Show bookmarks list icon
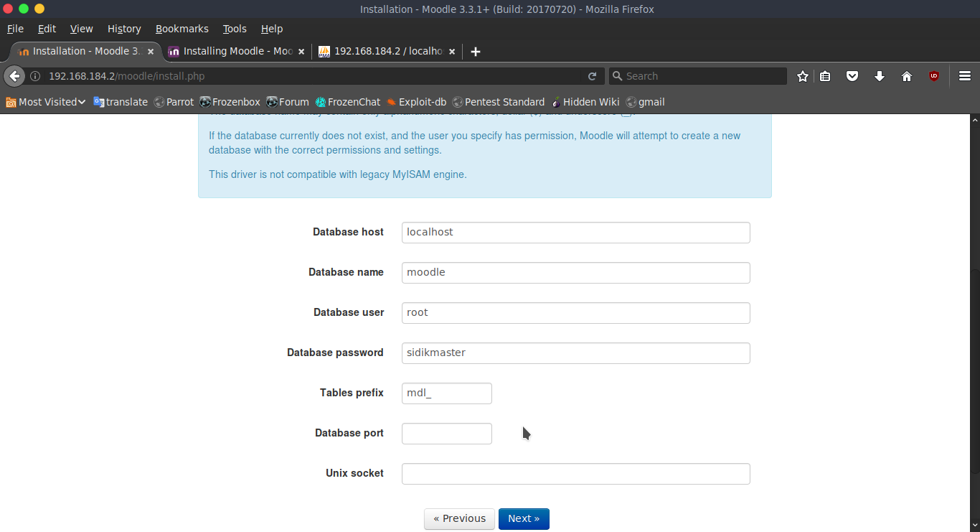The image size is (980, 532). point(825,76)
